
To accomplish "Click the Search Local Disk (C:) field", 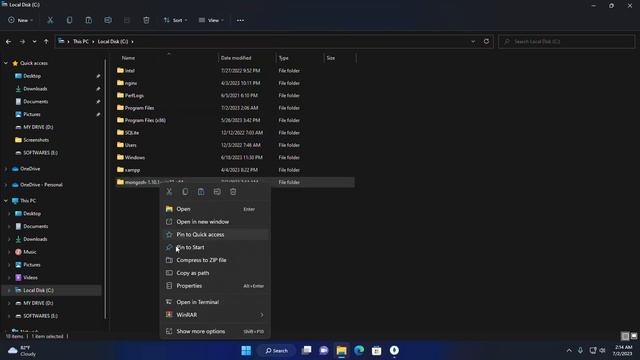I will (567, 41).
